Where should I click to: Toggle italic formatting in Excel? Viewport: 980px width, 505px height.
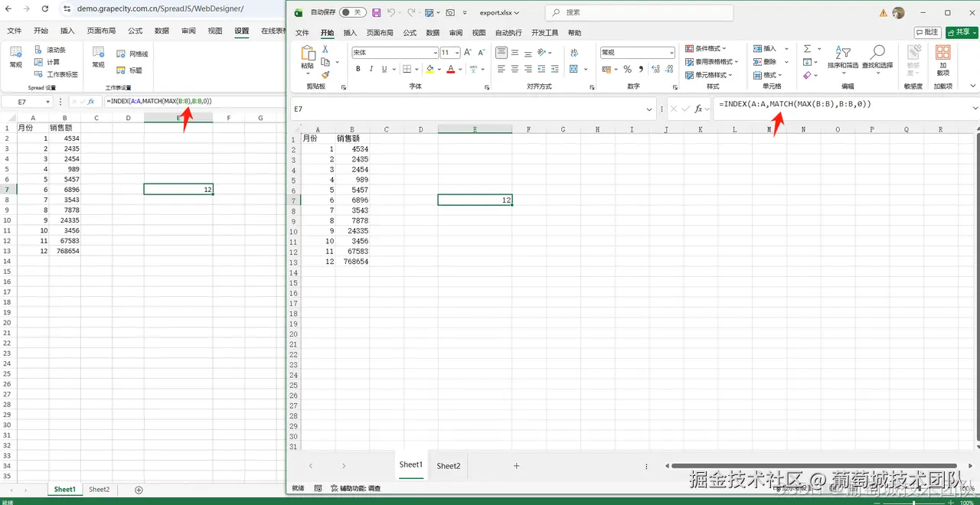tap(371, 69)
